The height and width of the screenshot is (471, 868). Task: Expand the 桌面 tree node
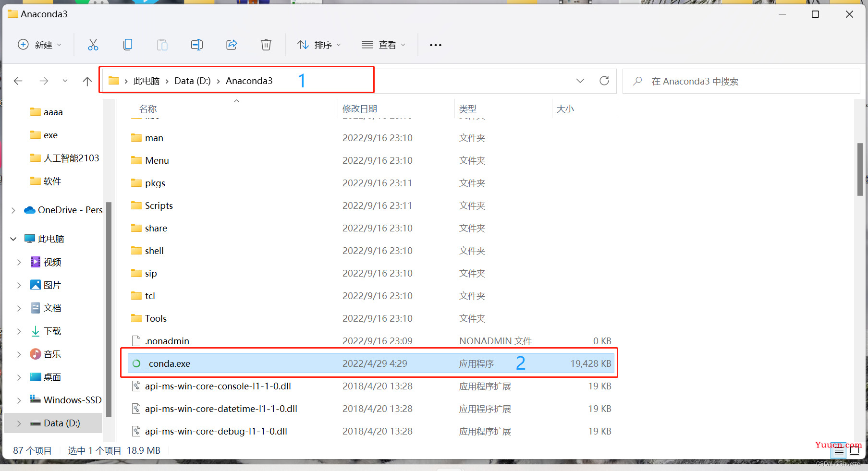19,377
